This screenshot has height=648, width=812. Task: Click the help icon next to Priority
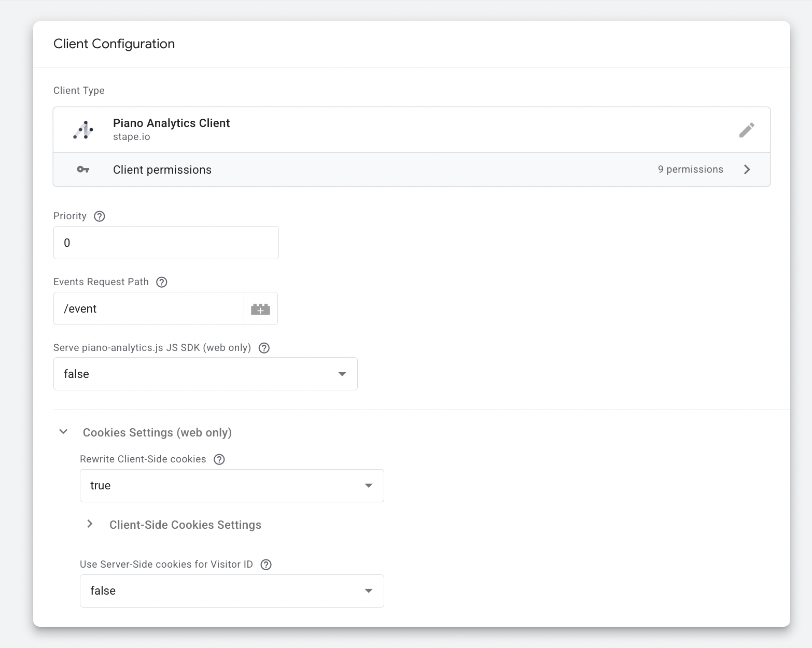tap(100, 216)
